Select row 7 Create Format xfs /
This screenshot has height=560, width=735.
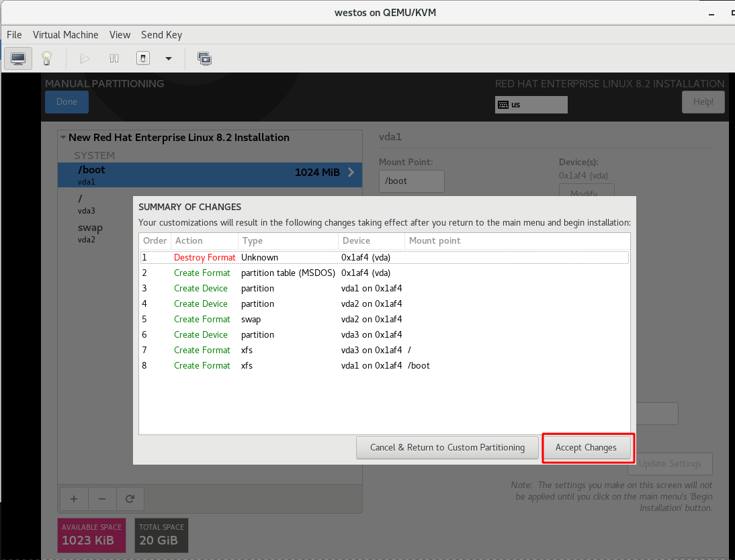(384, 350)
